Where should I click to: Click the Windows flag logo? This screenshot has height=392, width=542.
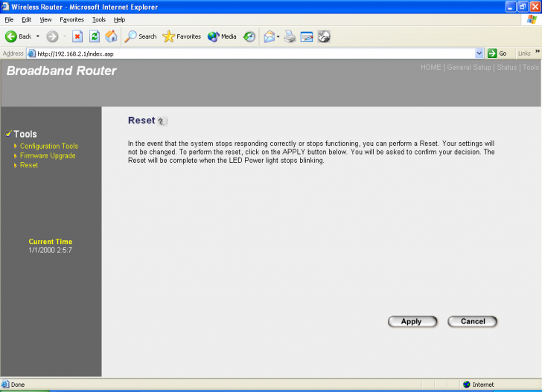click(532, 19)
